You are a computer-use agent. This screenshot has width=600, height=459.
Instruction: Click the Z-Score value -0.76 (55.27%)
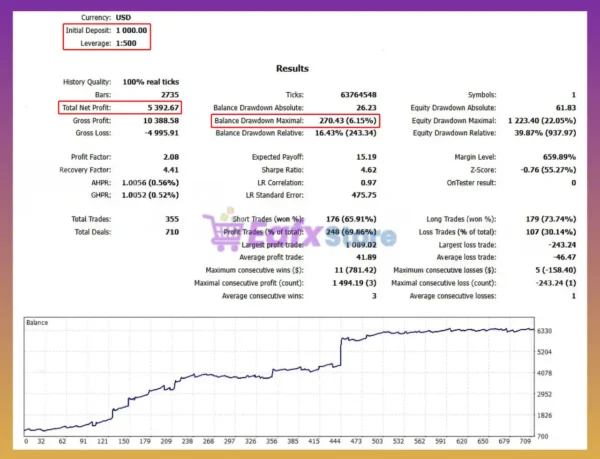(x=548, y=170)
